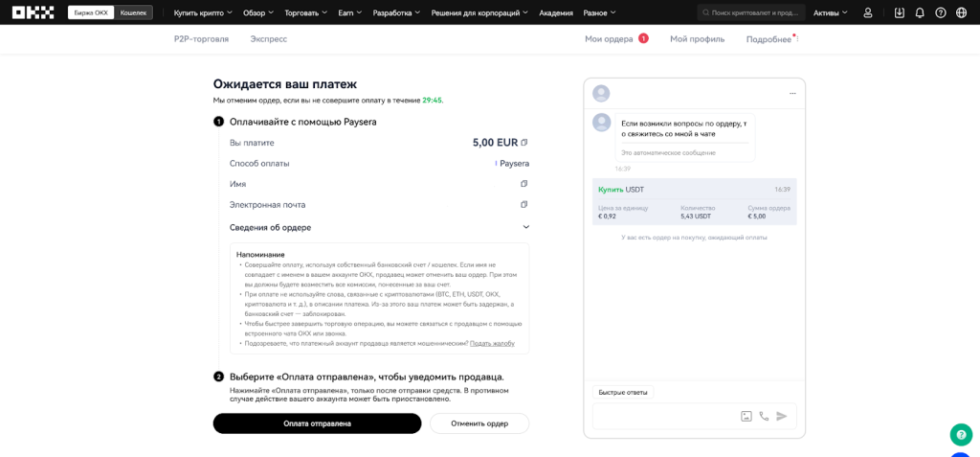Screen dimensions: 980x457
Task: Switch to the Кошелек toggle
Action: pyautogui.click(x=133, y=12)
